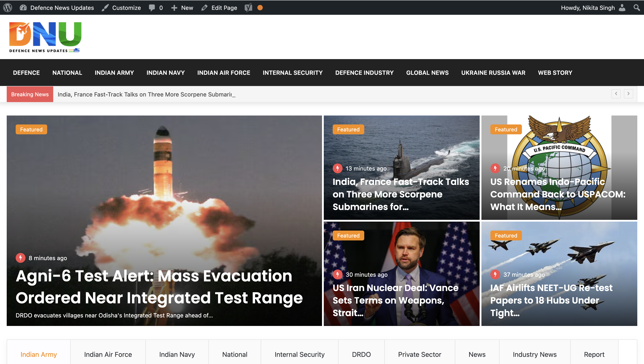Click Featured badge on IAF jets article

point(506,236)
